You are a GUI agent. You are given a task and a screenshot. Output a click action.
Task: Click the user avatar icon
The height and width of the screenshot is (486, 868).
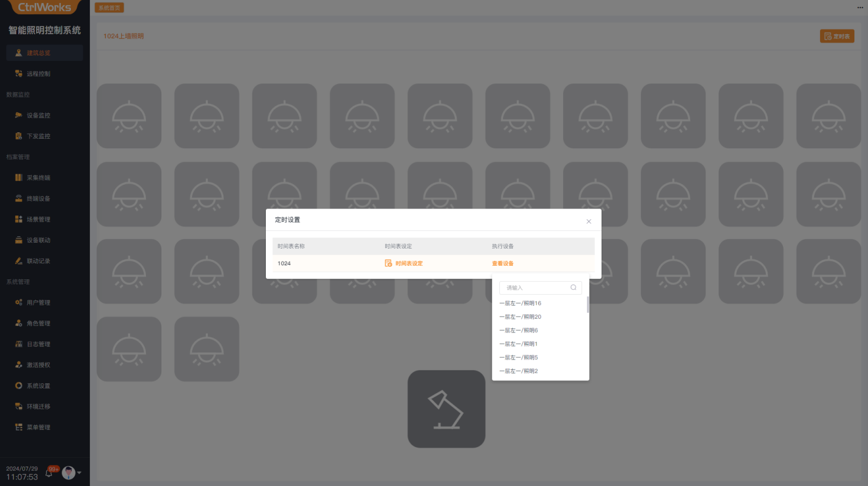[x=69, y=472]
